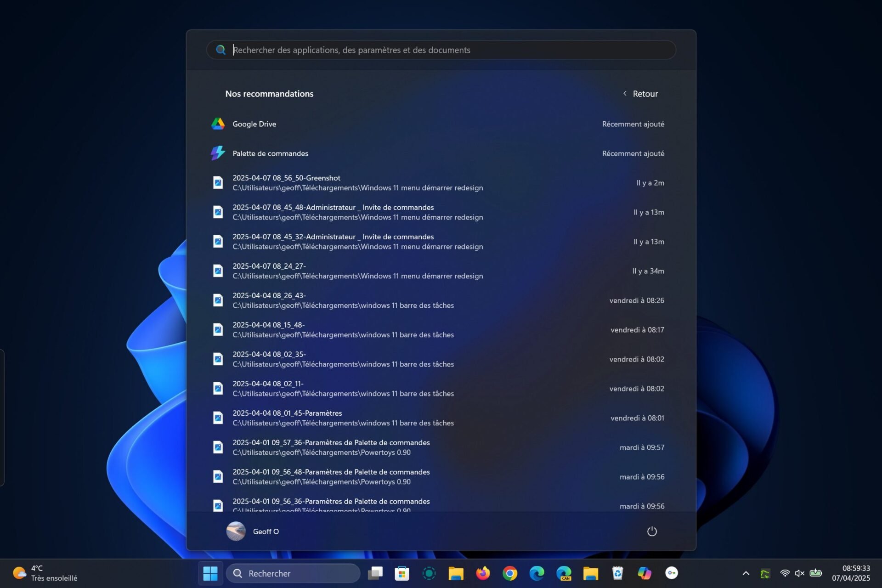This screenshot has height=588, width=882.
Task: Open Google Drive from recommendations
Action: [254, 124]
